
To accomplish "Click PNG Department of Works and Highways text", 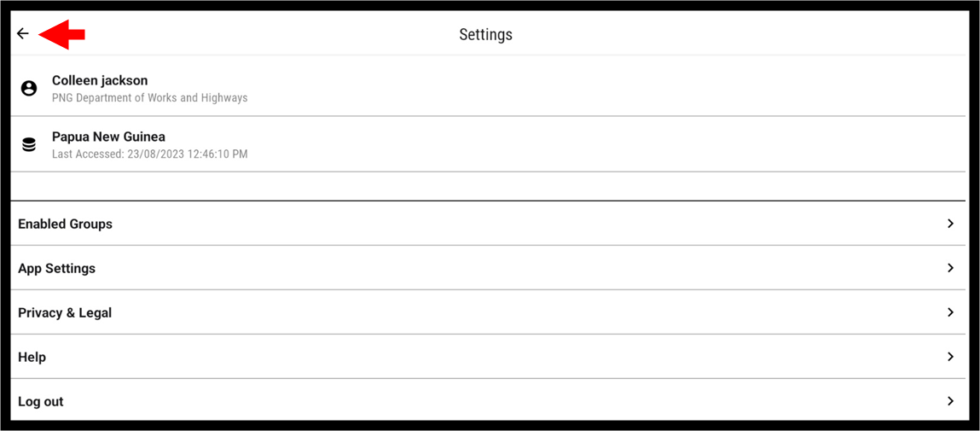I will [150, 97].
